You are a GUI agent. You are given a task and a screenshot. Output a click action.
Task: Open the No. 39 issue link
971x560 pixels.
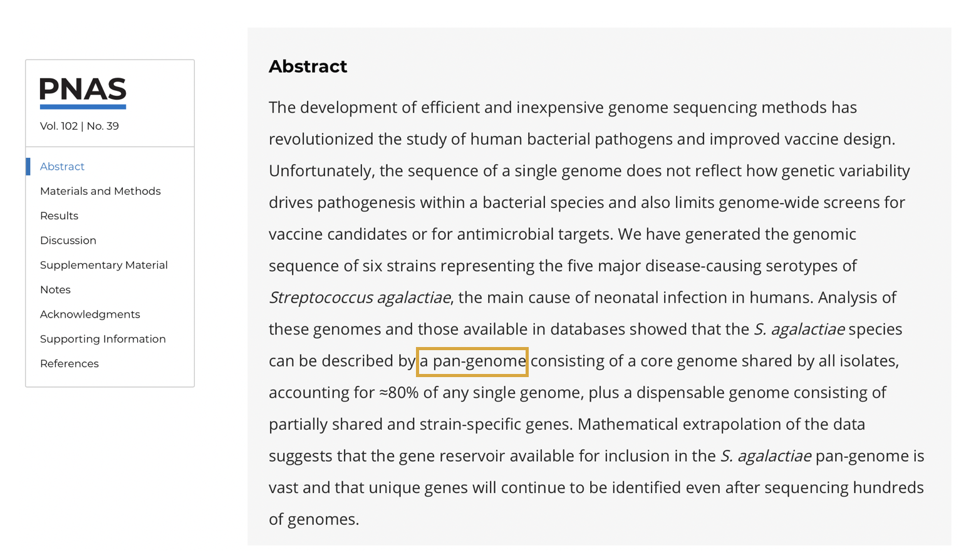tap(103, 126)
